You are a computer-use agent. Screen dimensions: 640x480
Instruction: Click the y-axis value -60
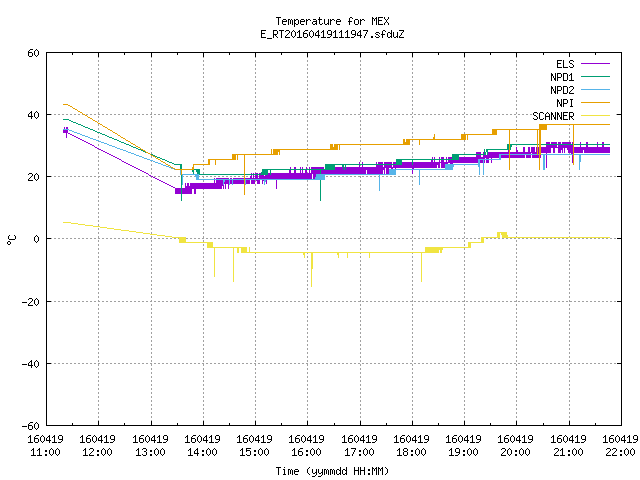tap(31, 426)
